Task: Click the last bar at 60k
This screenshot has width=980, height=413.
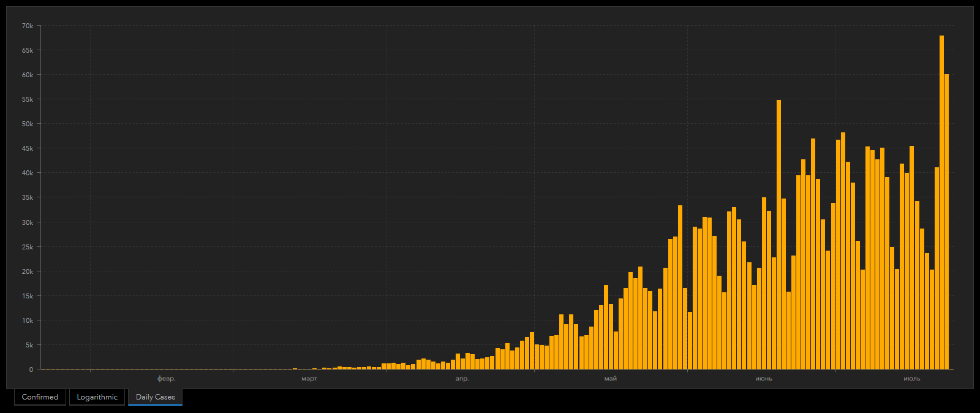Action: 946,222
